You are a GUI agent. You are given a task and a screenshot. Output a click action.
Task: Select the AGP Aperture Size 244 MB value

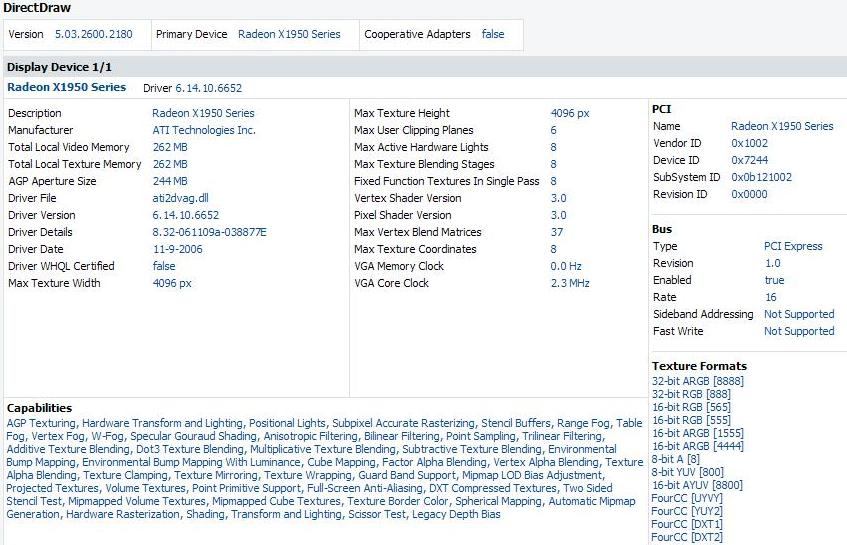[170, 181]
